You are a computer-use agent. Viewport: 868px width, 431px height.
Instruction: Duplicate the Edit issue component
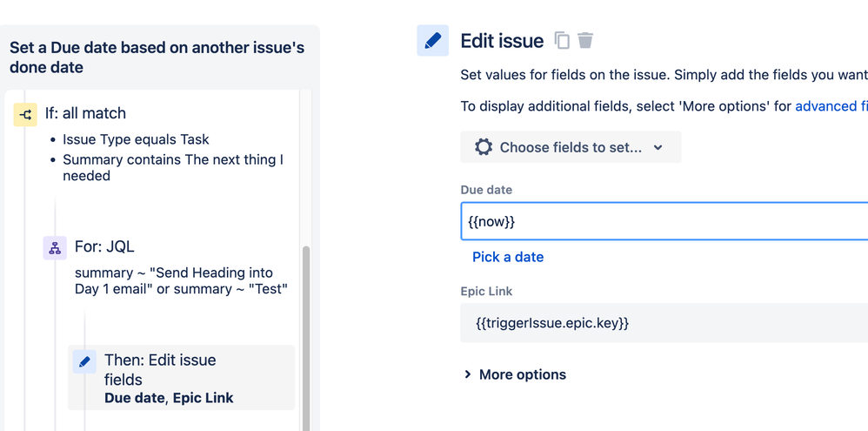563,41
